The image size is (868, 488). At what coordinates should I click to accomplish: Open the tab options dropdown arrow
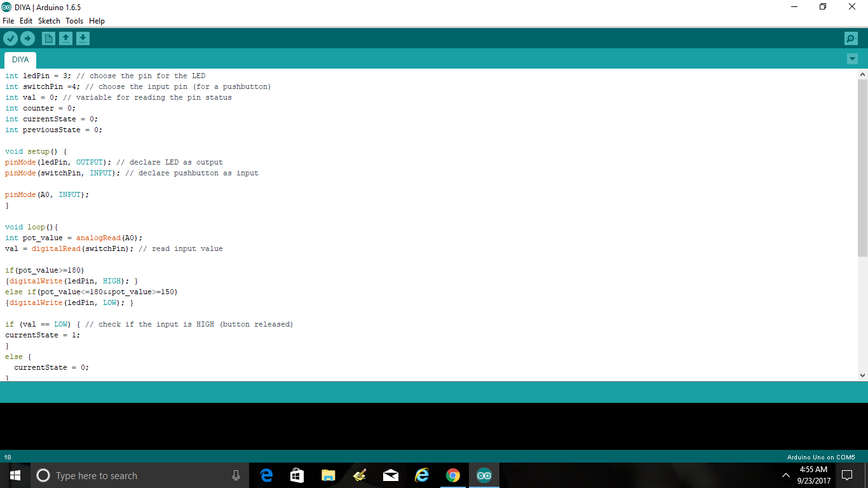click(x=852, y=58)
